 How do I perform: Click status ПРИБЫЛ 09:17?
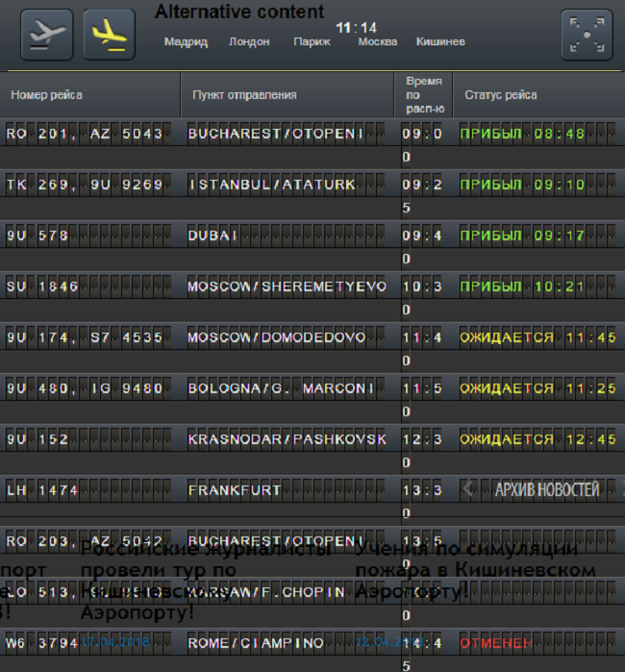[x=522, y=236]
